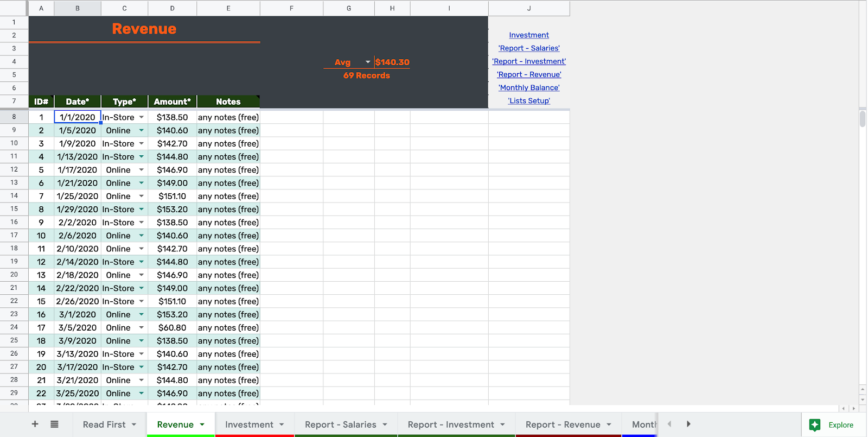Open Type dropdown for ID 1 row
Image resolution: width=868 pixels, height=437 pixels.
click(x=142, y=117)
